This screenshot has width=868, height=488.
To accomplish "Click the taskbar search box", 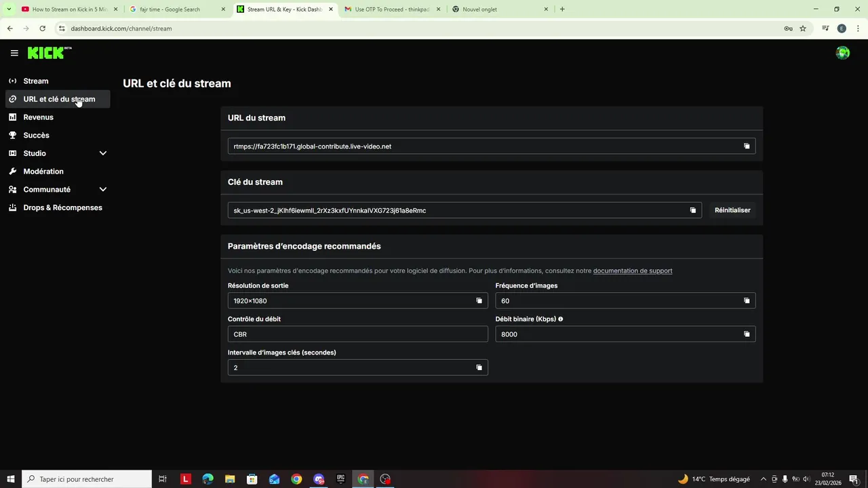I will (87, 479).
